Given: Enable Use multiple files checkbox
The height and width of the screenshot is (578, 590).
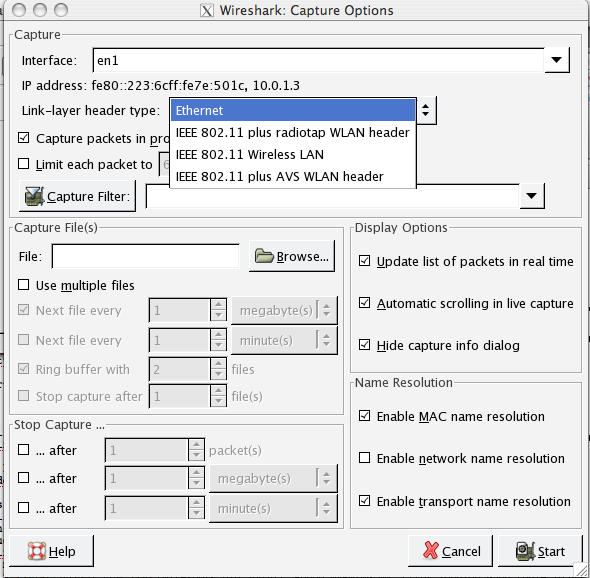Looking at the screenshot, I should pyautogui.click(x=23, y=285).
